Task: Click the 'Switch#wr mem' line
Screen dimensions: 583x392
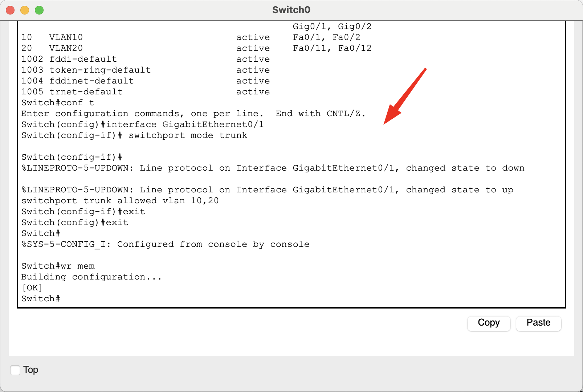Action: (x=58, y=266)
